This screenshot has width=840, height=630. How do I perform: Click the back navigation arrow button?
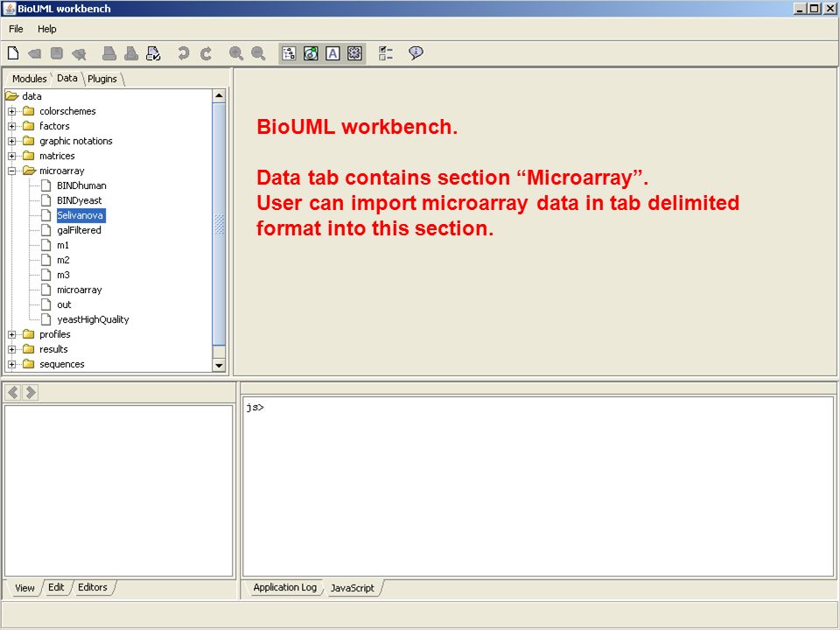click(13, 393)
